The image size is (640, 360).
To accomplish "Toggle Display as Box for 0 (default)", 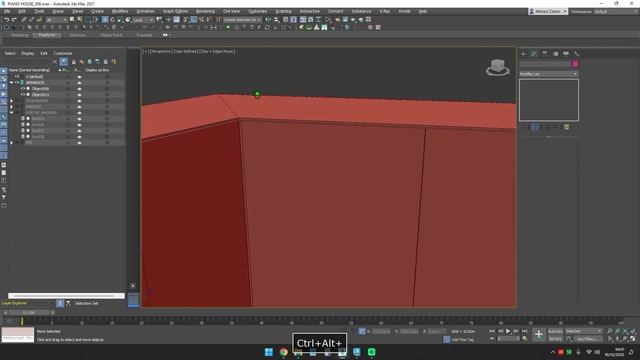I will tap(107, 76).
